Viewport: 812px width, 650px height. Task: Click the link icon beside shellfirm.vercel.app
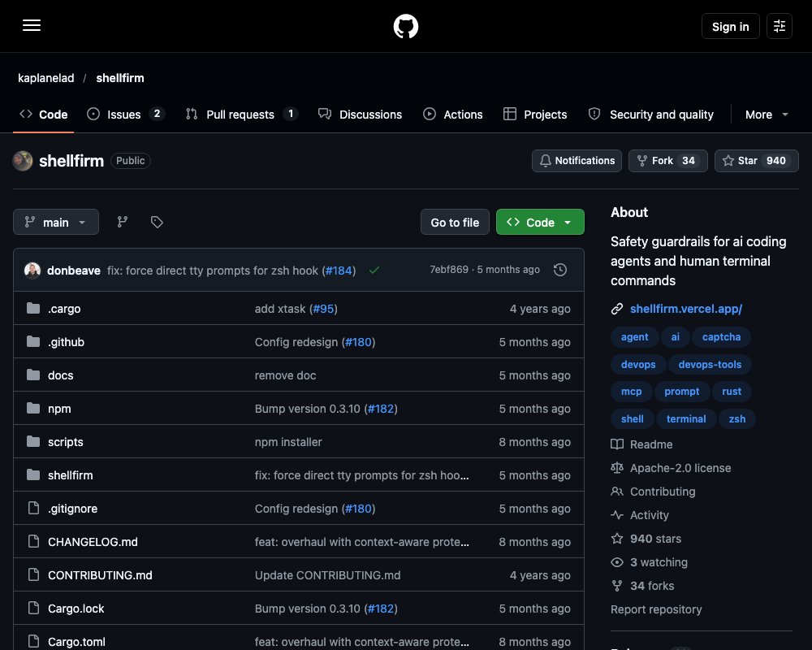tap(617, 309)
